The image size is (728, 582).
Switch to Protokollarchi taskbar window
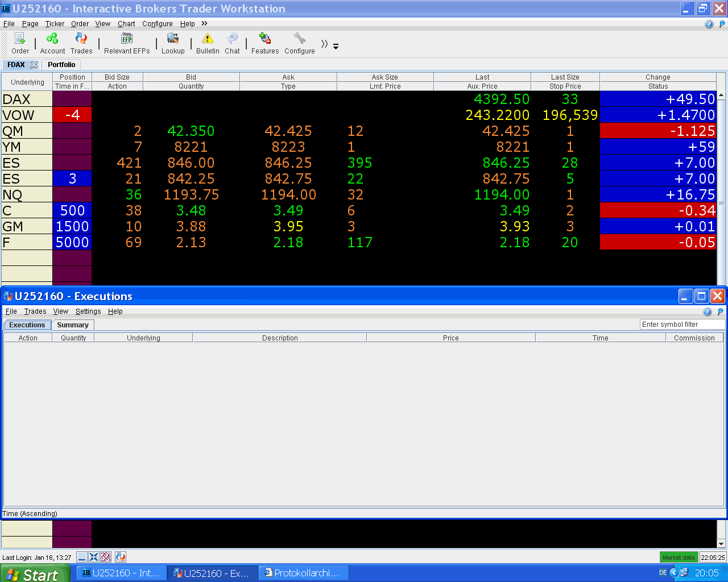[303, 573]
